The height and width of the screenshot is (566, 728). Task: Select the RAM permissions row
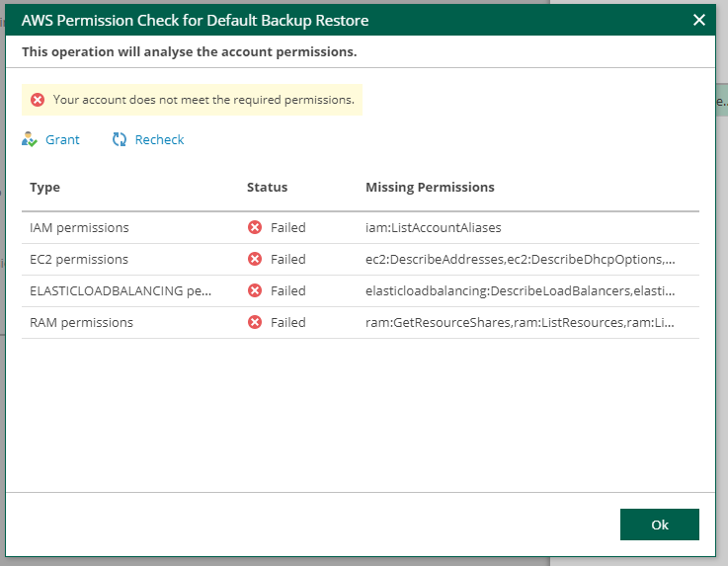361,322
